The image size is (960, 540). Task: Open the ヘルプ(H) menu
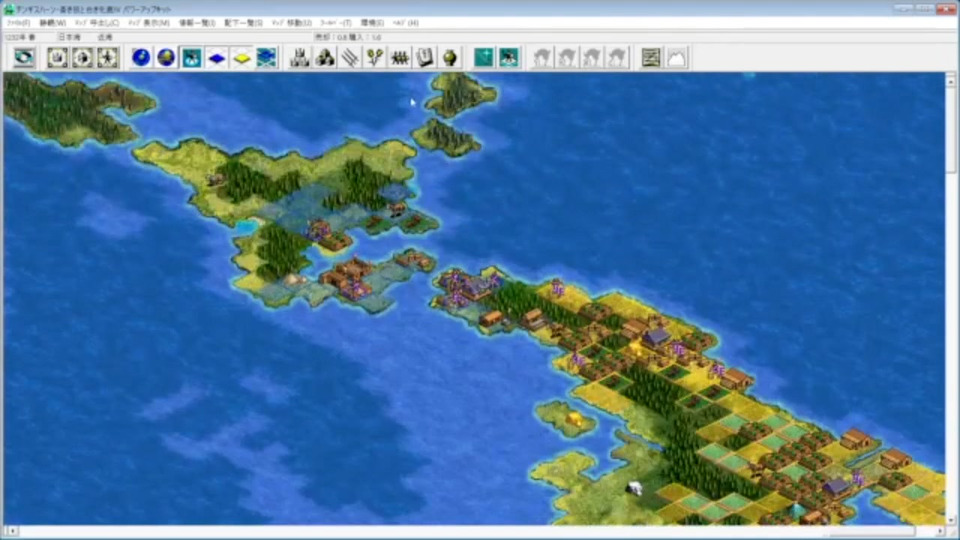pos(405,23)
